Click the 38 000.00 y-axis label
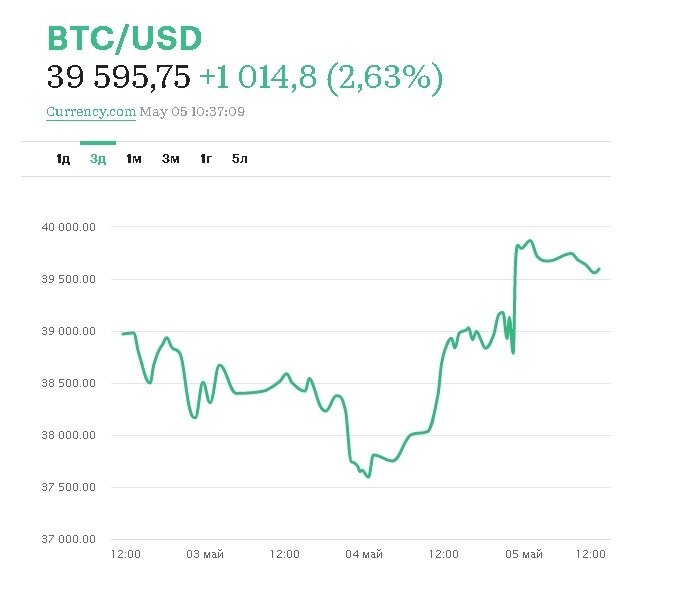The width and height of the screenshot is (694, 596). point(69,435)
